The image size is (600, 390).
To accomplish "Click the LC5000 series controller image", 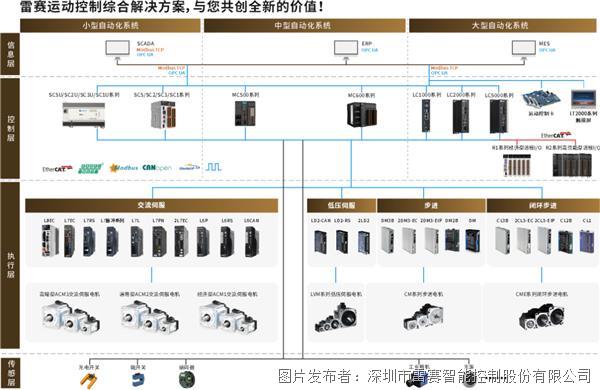I will coord(499,117).
